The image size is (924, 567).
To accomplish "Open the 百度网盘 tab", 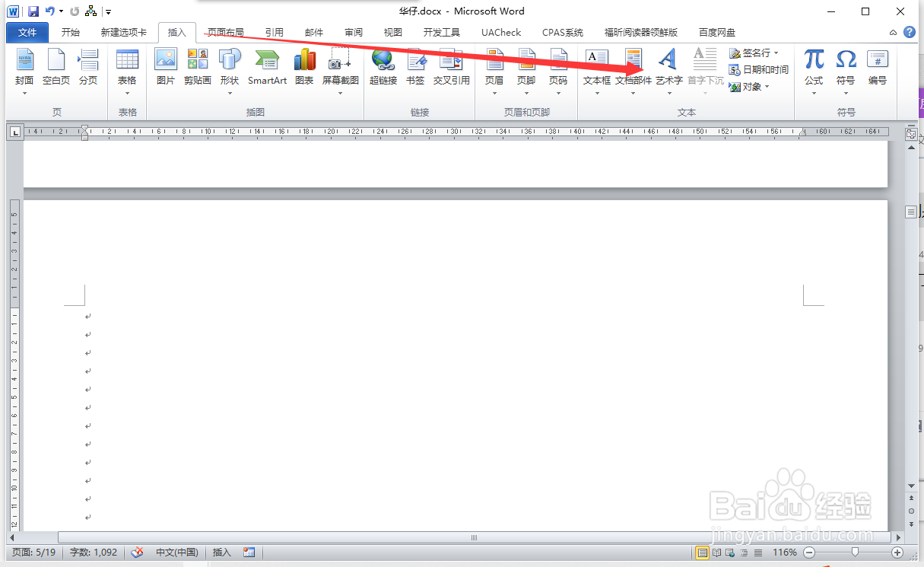I will 717,33.
